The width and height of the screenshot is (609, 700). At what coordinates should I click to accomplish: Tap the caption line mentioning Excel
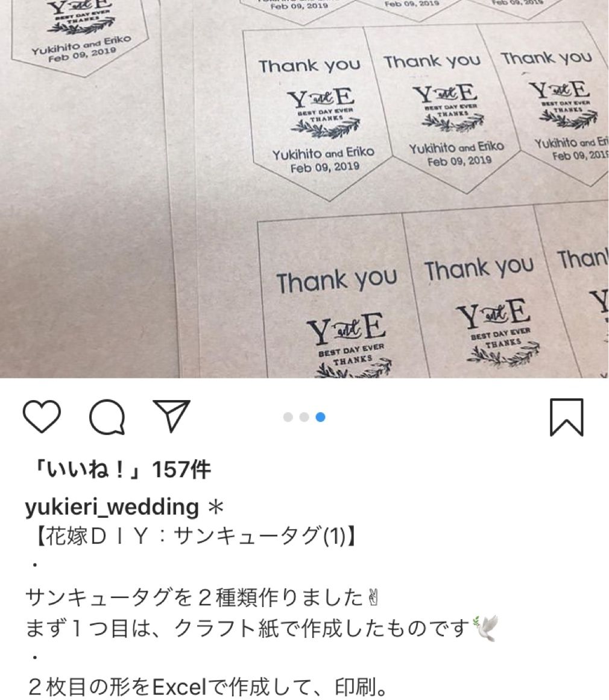coord(207,687)
